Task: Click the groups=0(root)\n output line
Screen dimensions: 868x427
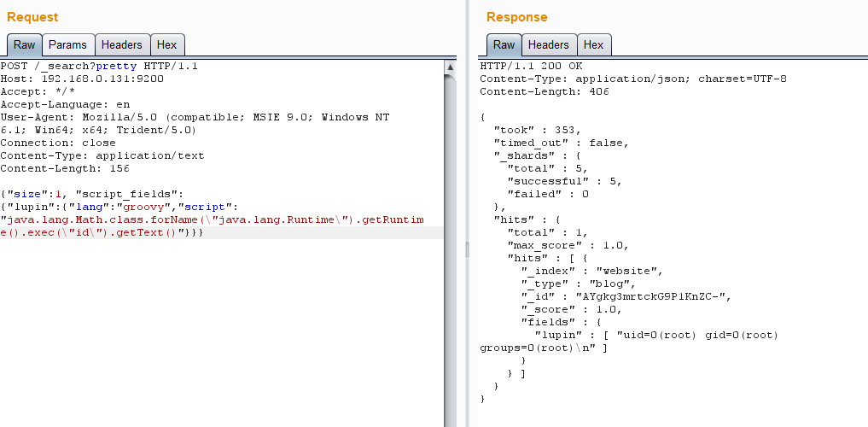Action: click(545, 348)
